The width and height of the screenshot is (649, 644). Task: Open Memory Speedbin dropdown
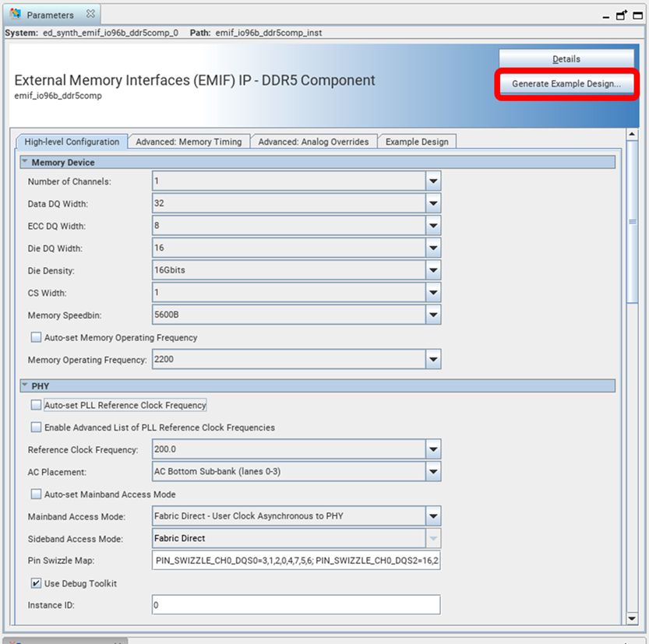433,315
